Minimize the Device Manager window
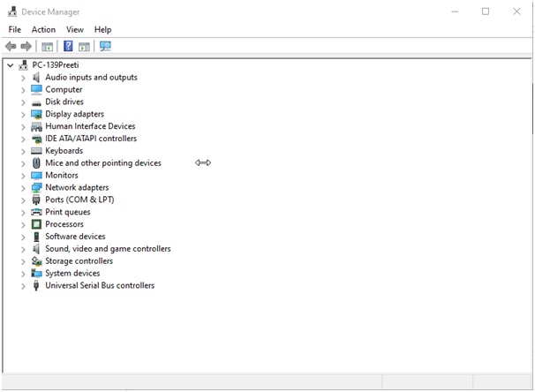 [455, 11]
